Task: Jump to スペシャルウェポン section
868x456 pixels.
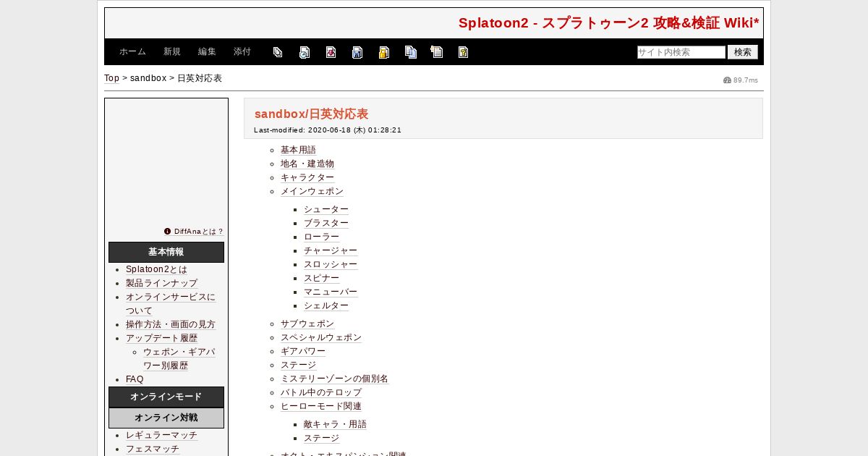Action: (x=321, y=337)
